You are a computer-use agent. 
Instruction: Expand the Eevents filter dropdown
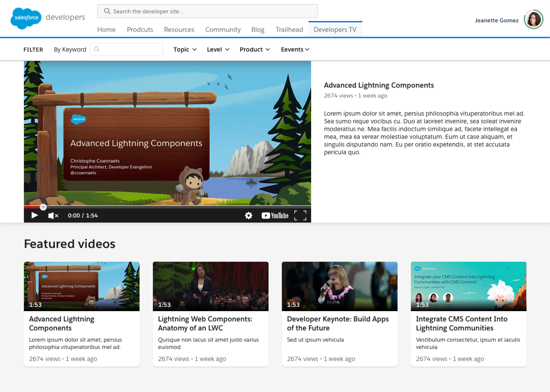coord(295,49)
